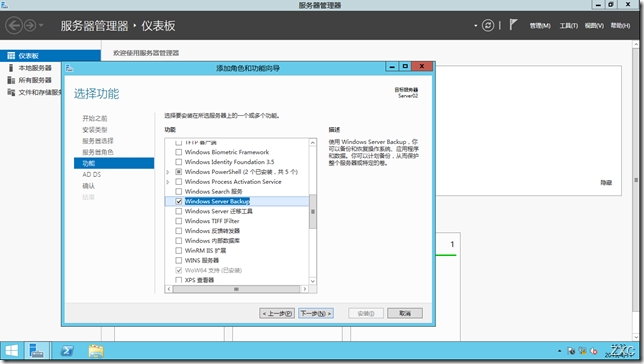Click the back navigation arrow in Server Manager
This screenshot has width=644, height=364.
click(14, 25)
